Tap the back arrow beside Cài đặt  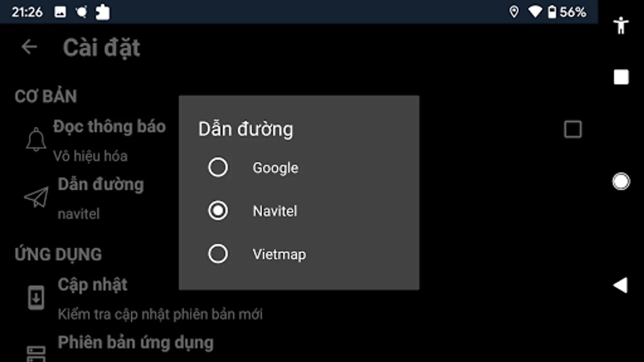(29, 47)
